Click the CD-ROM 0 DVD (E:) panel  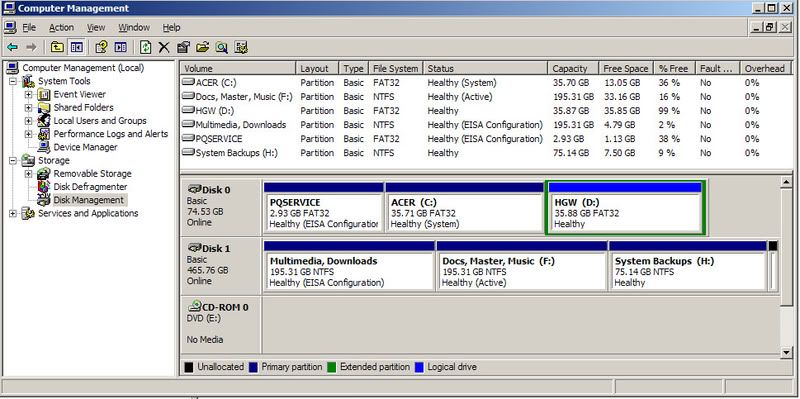[221, 325]
